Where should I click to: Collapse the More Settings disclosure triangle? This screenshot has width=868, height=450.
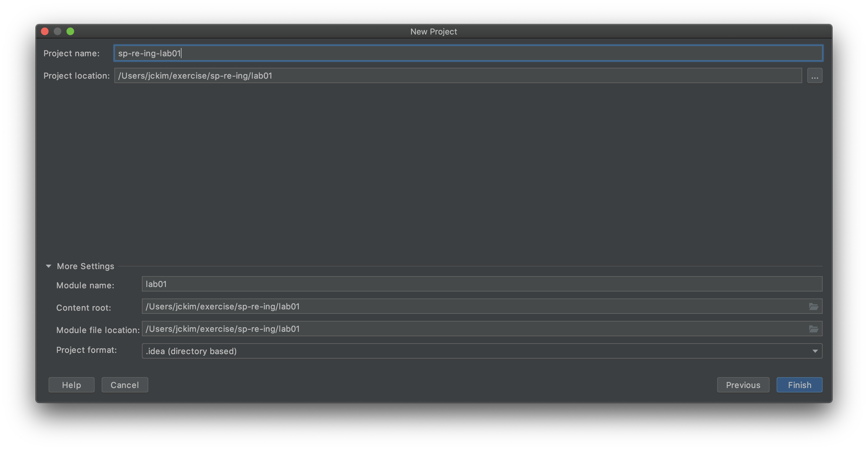coord(49,266)
